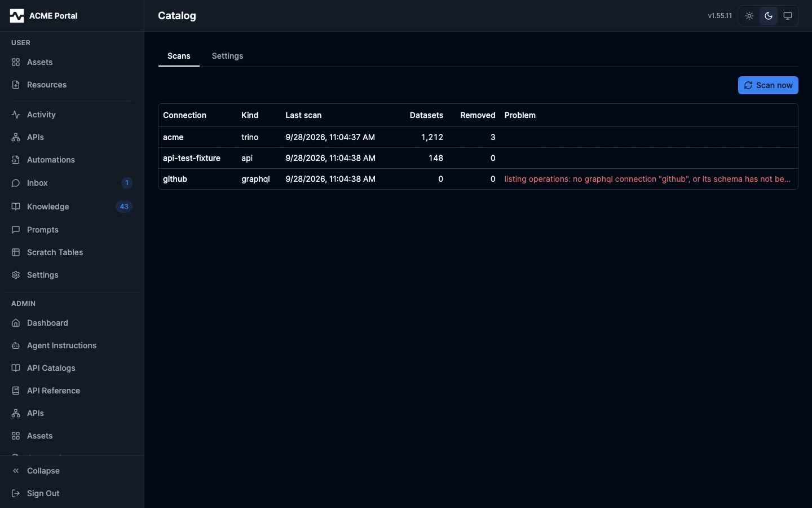Collapse the sidebar

[72, 471]
